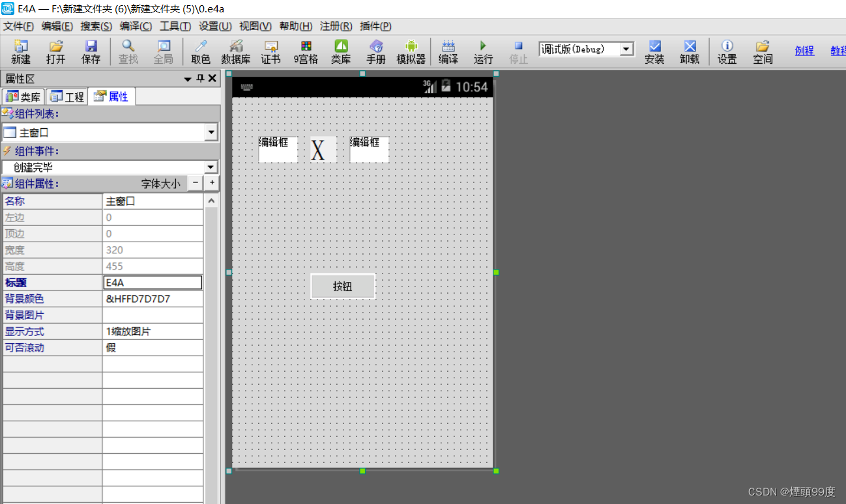Select the X label on the form
Screen dimensions: 846x504
(323, 150)
